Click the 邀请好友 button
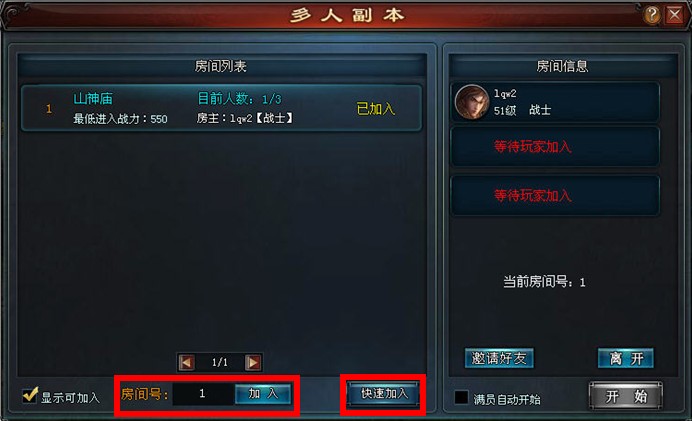 tap(499, 358)
